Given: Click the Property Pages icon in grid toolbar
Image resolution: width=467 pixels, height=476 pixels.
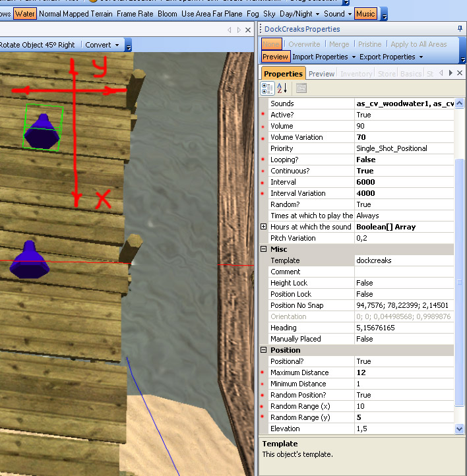Looking at the screenshot, I should click(301, 88).
